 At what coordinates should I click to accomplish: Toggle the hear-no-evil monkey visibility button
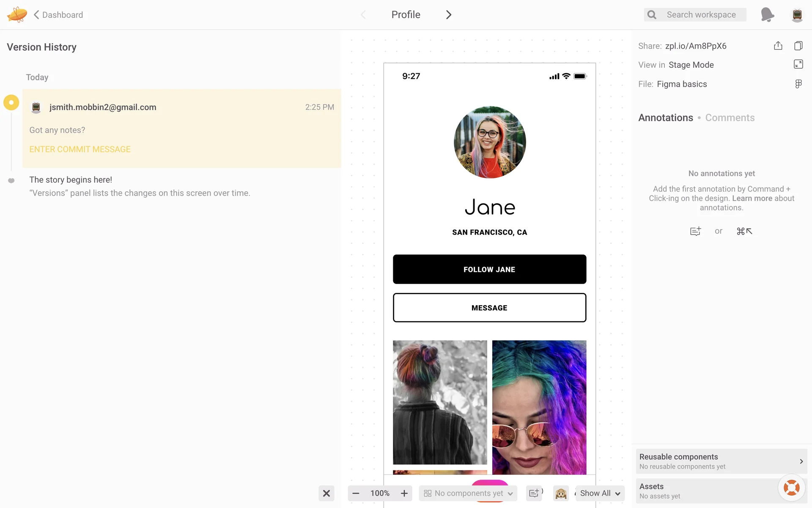[x=561, y=493]
